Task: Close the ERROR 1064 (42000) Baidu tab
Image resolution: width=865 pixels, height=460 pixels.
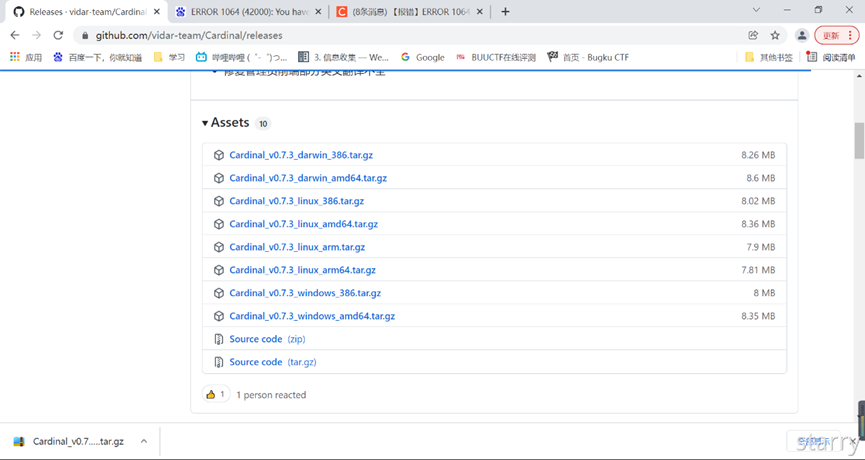Action: (x=318, y=12)
